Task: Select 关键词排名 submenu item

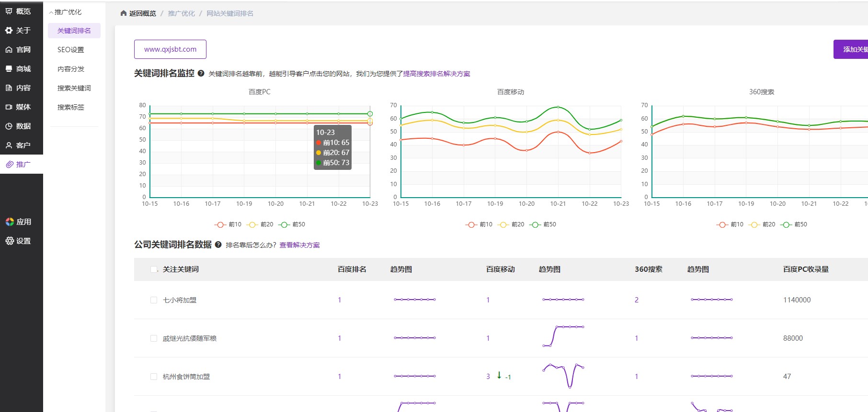Action: pos(74,31)
